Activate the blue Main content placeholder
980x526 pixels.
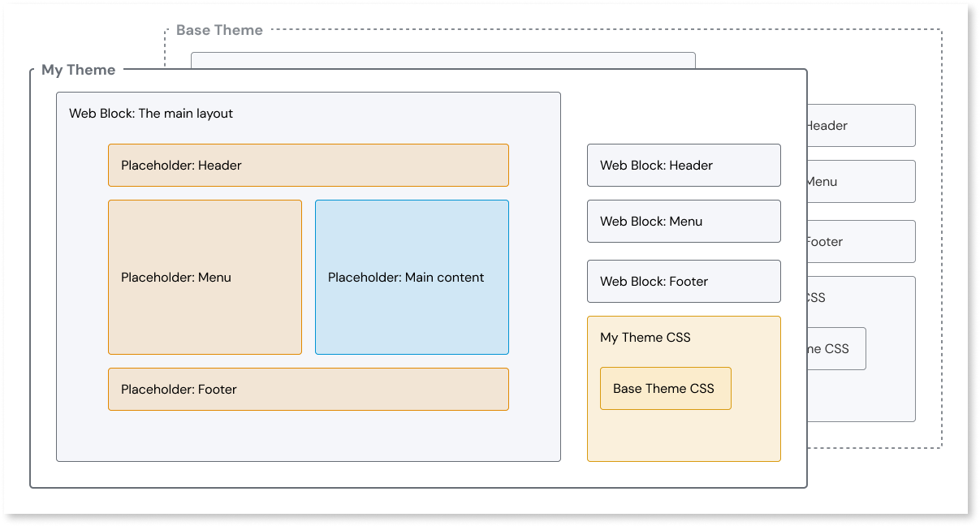click(411, 277)
